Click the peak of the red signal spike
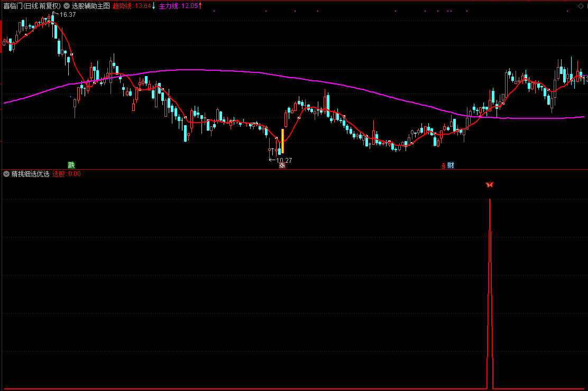Screen dimensions: 588x391 click(x=490, y=200)
